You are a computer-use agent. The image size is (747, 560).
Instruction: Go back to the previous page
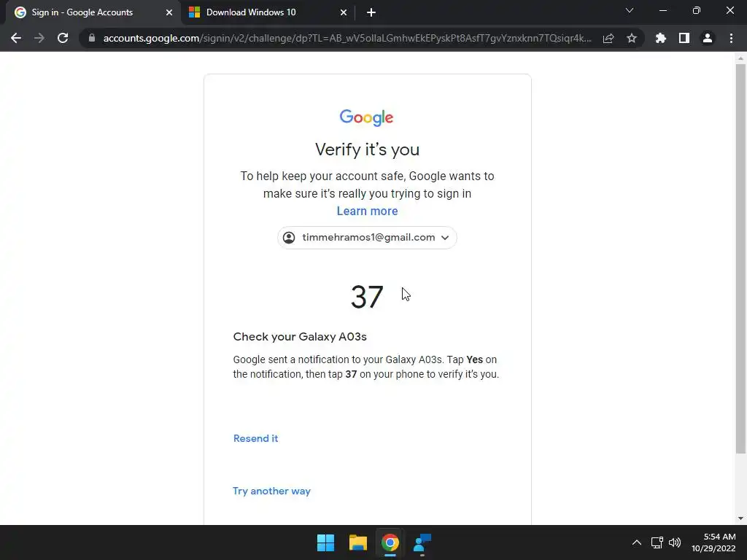pyautogui.click(x=16, y=38)
